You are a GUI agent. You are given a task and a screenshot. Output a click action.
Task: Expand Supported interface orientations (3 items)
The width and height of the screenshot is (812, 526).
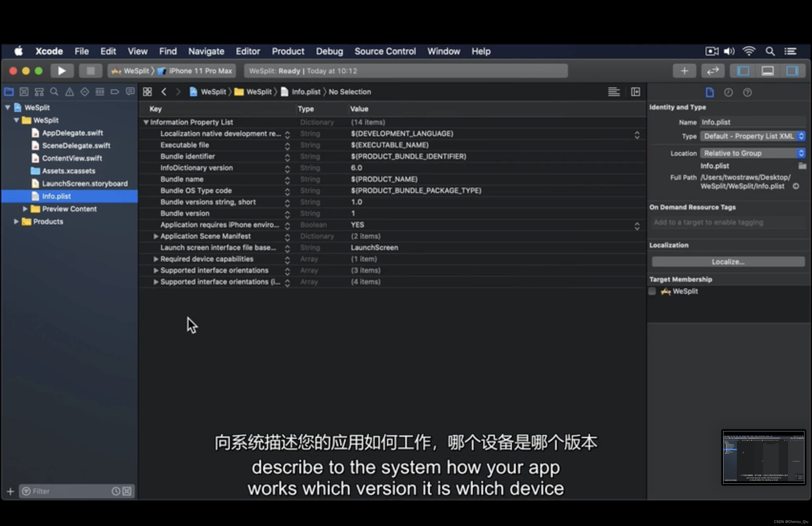point(156,270)
